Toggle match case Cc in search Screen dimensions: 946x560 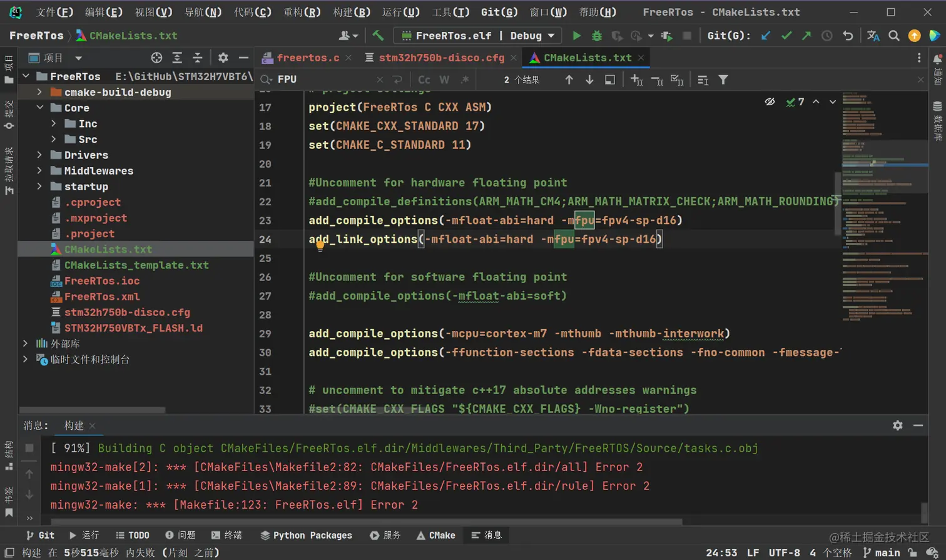tap(424, 79)
